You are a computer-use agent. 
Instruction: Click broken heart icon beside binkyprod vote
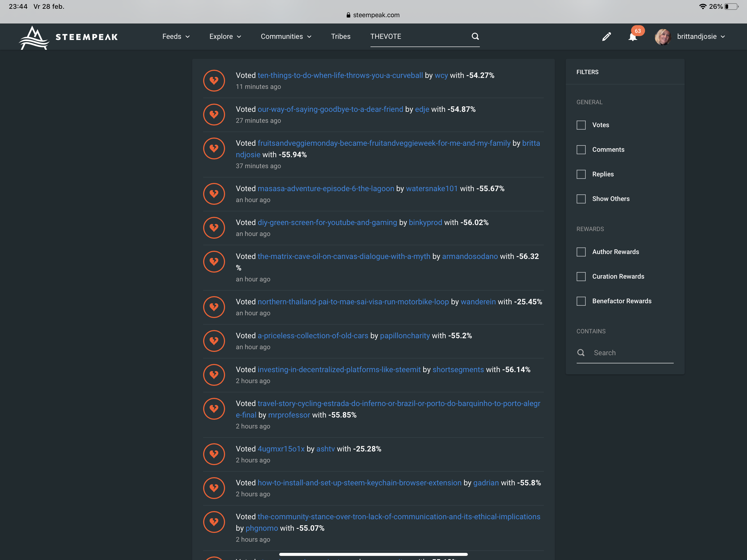pyautogui.click(x=214, y=228)
